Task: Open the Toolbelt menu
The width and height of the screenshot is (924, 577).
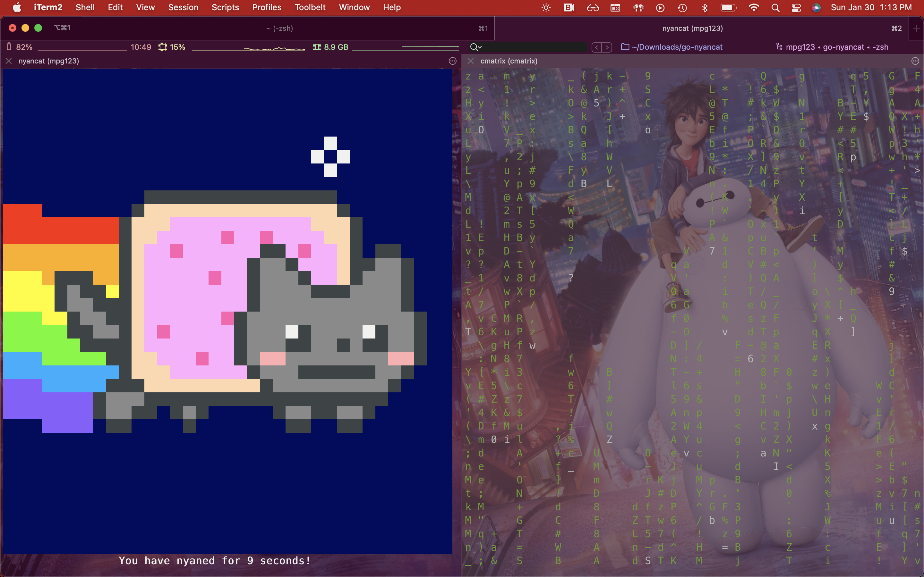Action: click(x=310, y=7)
